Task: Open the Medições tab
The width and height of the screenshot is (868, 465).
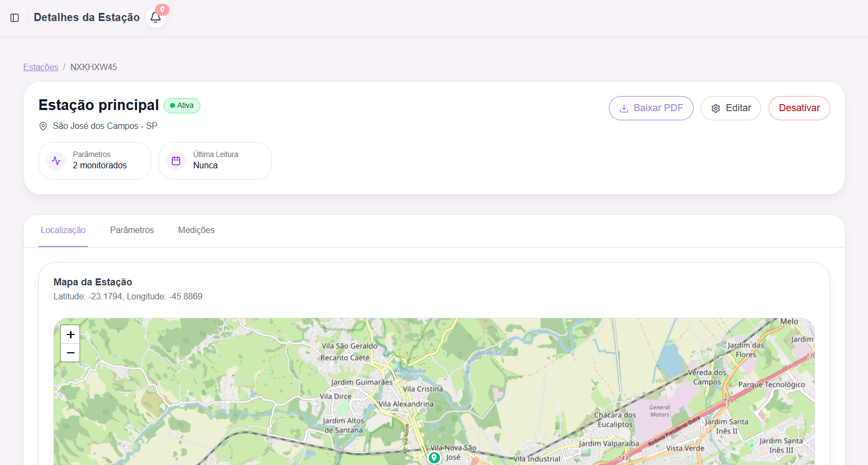Action: [196, 230]
